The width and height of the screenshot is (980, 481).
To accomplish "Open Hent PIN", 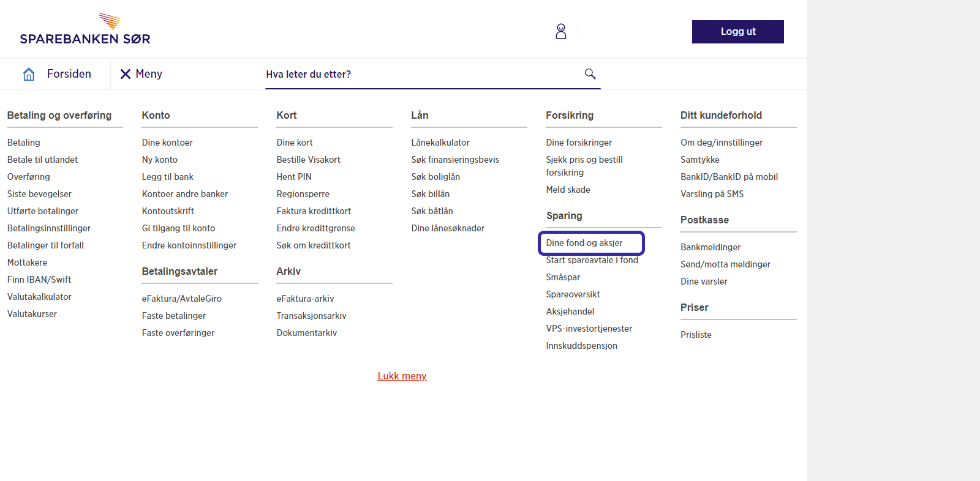I will coord(294,177).
